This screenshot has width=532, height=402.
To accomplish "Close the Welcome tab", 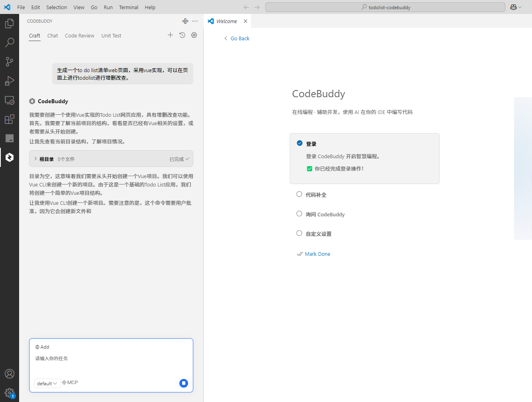I will pos(245,21).
